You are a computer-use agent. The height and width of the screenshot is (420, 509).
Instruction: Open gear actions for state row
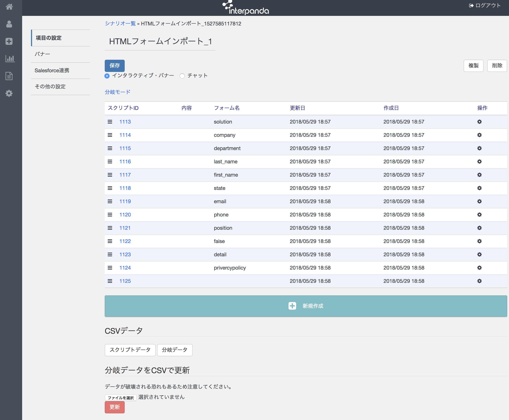click(x=479, y=188)
